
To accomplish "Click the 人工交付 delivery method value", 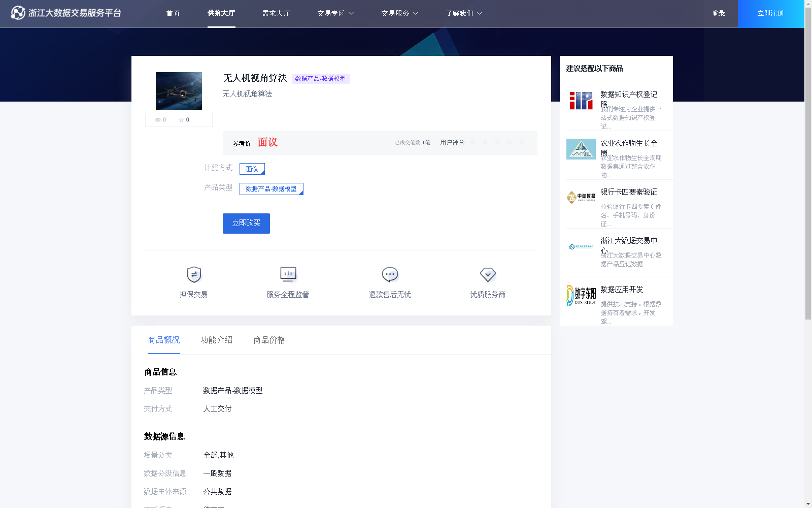I will coord(218,409).
